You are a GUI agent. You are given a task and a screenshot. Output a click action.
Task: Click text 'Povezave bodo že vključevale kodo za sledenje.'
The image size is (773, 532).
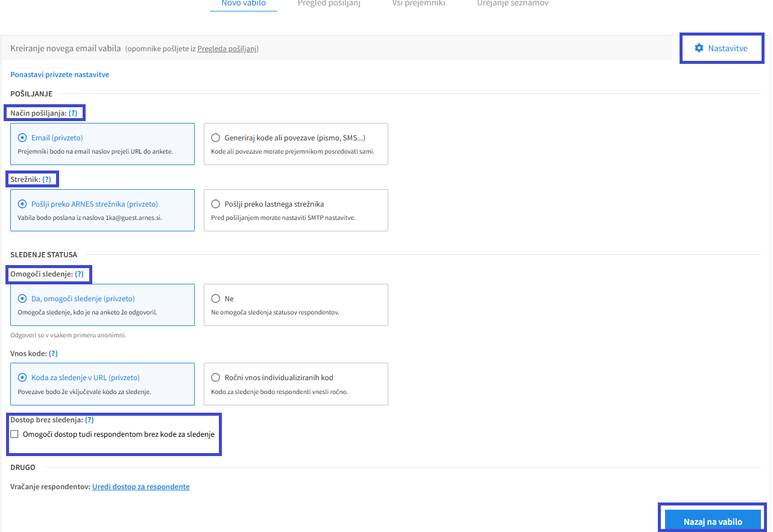[84, 392]
